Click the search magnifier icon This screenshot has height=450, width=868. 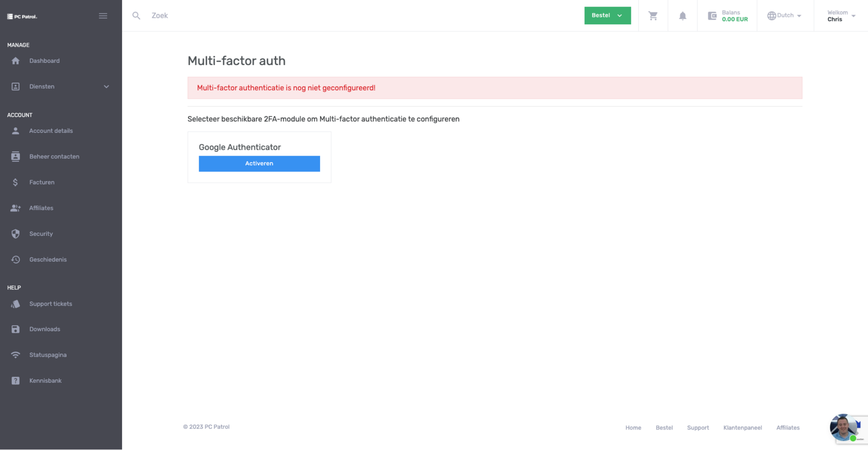tap(137, 16)
